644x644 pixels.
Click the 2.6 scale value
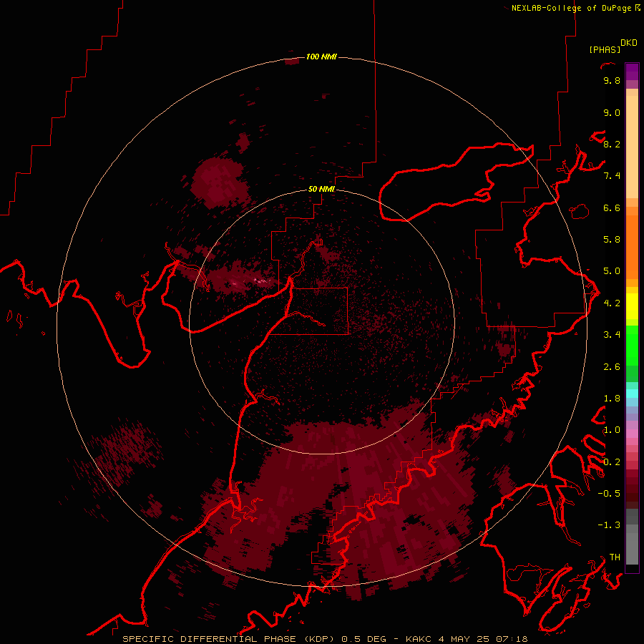coord(612,367)
